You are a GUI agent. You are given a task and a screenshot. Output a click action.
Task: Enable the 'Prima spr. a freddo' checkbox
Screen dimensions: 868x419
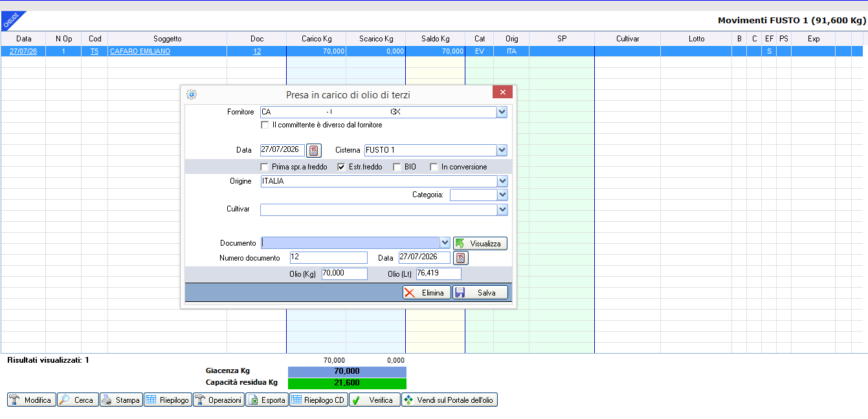click(265, 167)
